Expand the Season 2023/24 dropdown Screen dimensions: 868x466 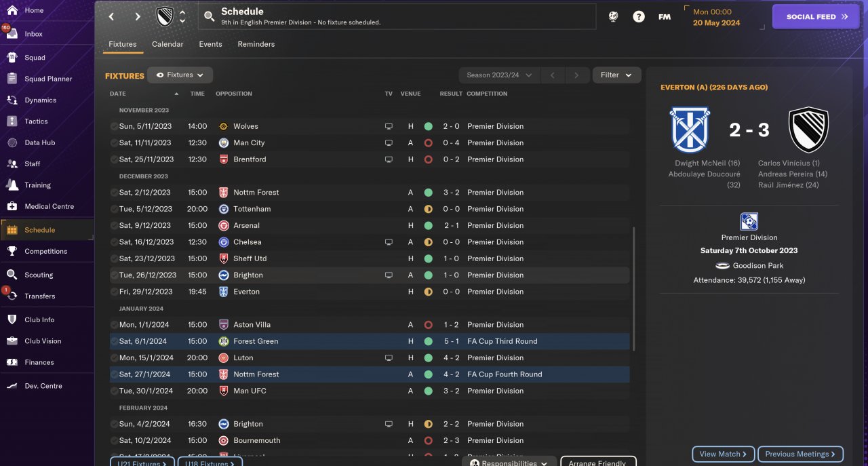point(500,75)
